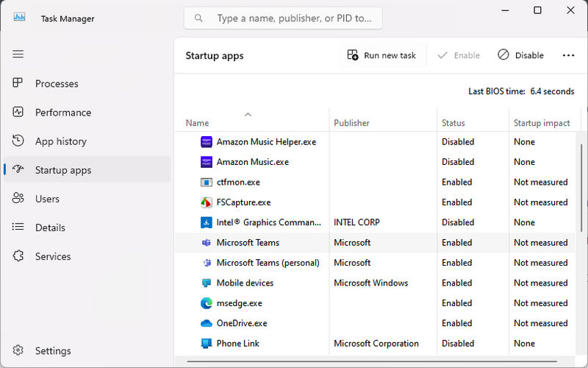
Task: Click the OneDrive.exe cloud icon
Action: pyautogui.click(x=207, y=323)
